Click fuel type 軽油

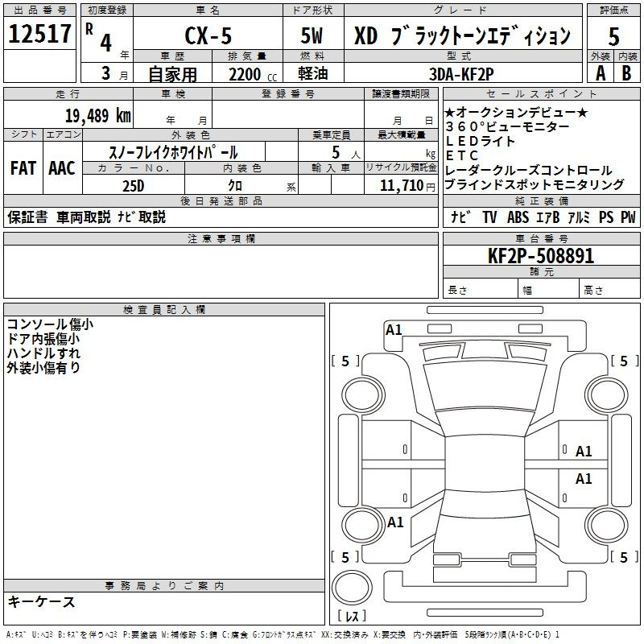point(313,73)
